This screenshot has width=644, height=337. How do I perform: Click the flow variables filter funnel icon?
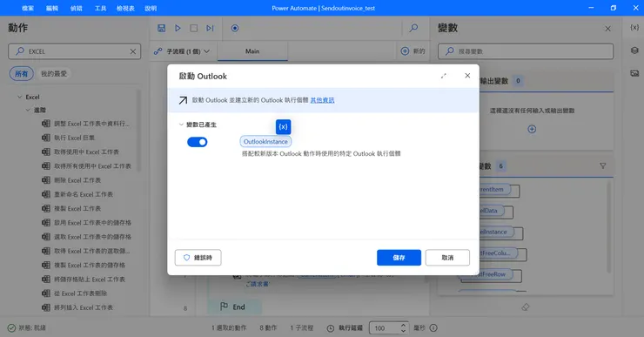click(602, 166)
